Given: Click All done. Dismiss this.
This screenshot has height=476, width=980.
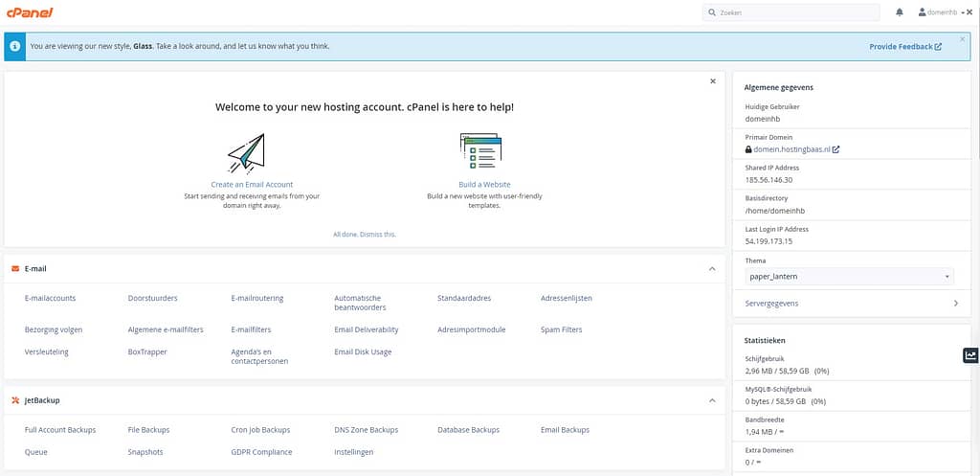Looking at the screenshot, I should coord(365,235).
